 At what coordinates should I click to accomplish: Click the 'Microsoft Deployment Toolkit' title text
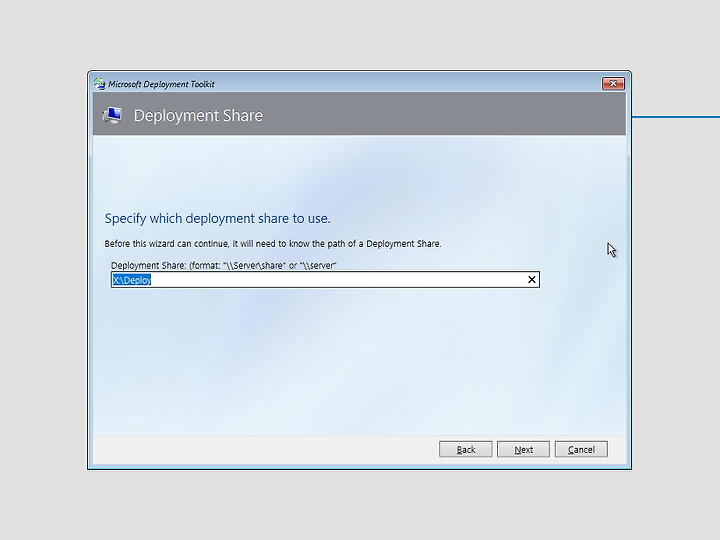point(161,84)
